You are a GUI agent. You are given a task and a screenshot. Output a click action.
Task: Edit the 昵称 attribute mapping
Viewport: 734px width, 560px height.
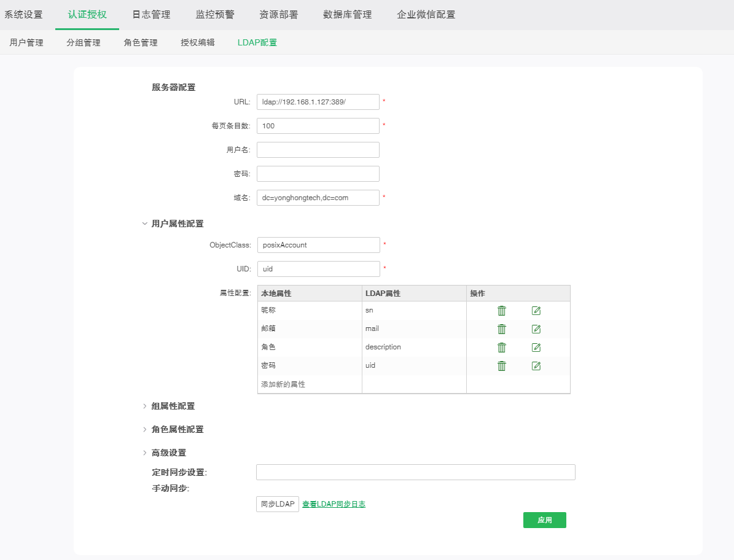click(x=536, y=310)
